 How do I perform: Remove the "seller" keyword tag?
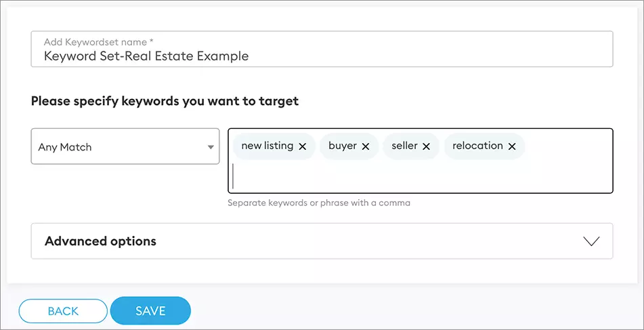point(427,146)
